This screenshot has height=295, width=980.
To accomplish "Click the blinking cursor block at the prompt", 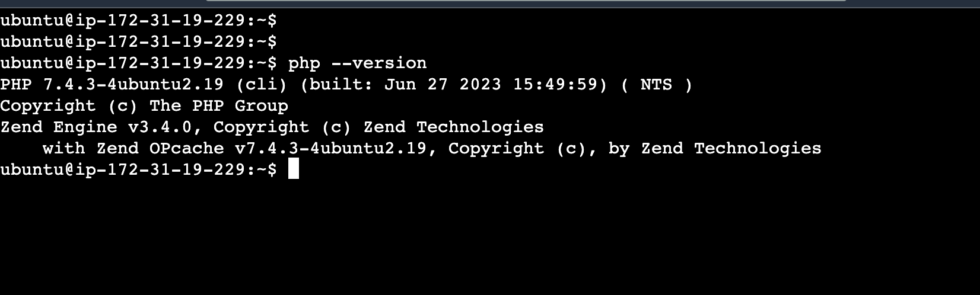I will click(x=293, y=169).
